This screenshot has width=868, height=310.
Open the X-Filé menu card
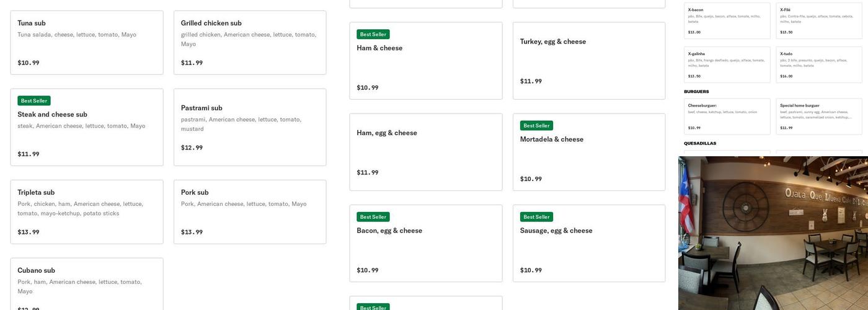(x=819, y=21)
